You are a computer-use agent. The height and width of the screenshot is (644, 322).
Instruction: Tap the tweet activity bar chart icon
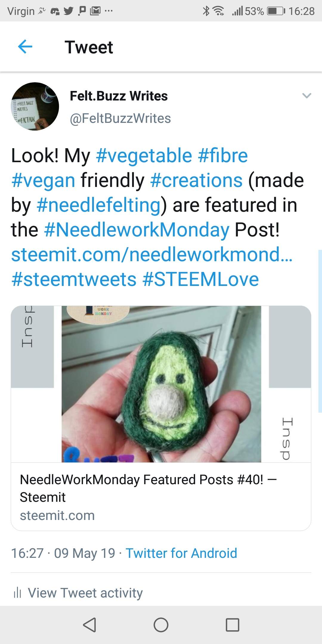point(18,593)
